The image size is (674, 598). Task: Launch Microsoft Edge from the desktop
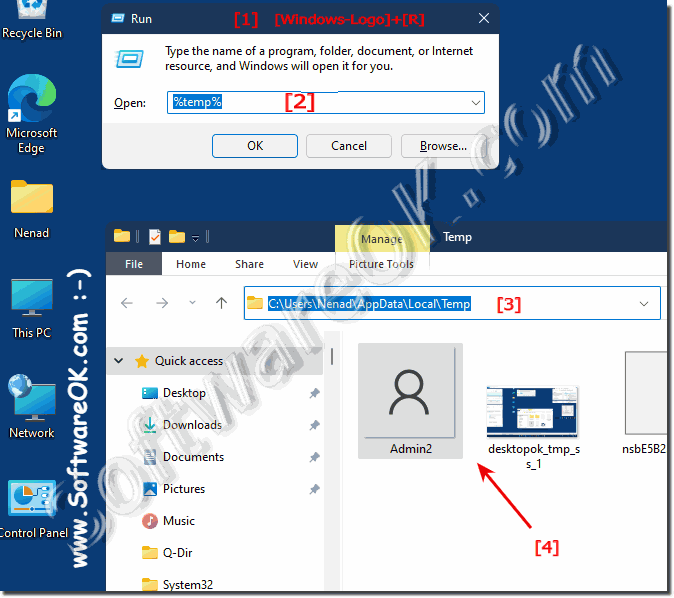[x=31, y=114]
